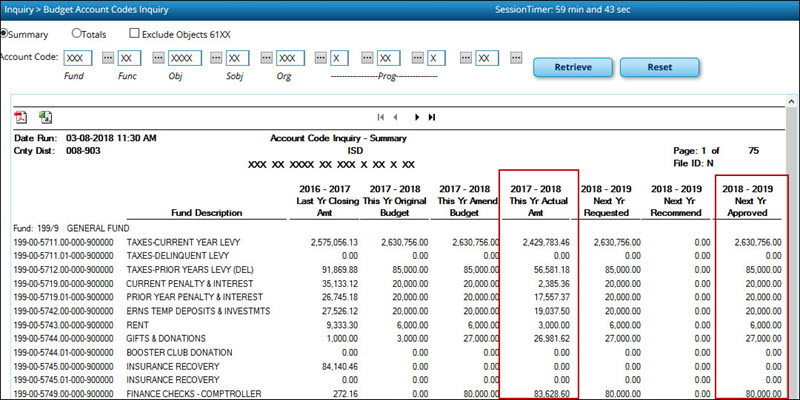800x400 pixels.
Task: Select the Summary radio button
Action: coord(3,33)
